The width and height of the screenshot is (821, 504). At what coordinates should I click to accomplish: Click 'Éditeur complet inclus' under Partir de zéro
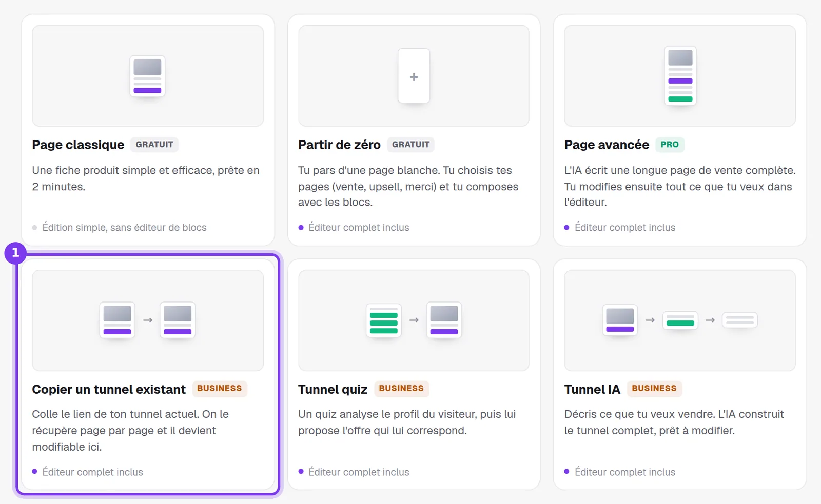(359, 227)
